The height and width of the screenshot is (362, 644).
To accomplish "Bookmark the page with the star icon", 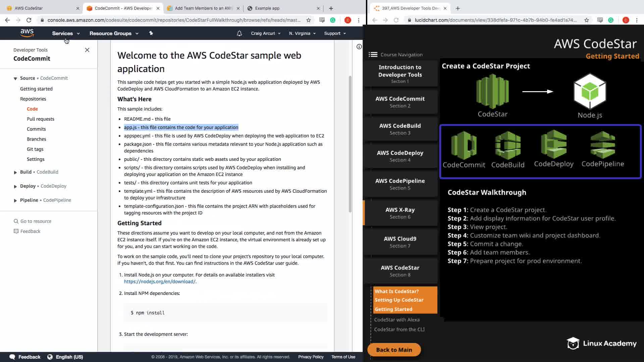I will [x=308, y=20].
